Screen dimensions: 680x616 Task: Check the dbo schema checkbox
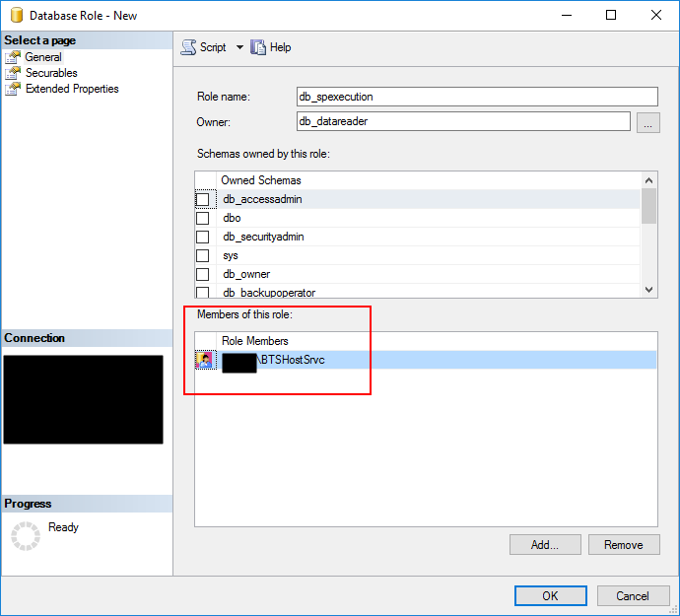pyautogui.click(x=203, y=218)
